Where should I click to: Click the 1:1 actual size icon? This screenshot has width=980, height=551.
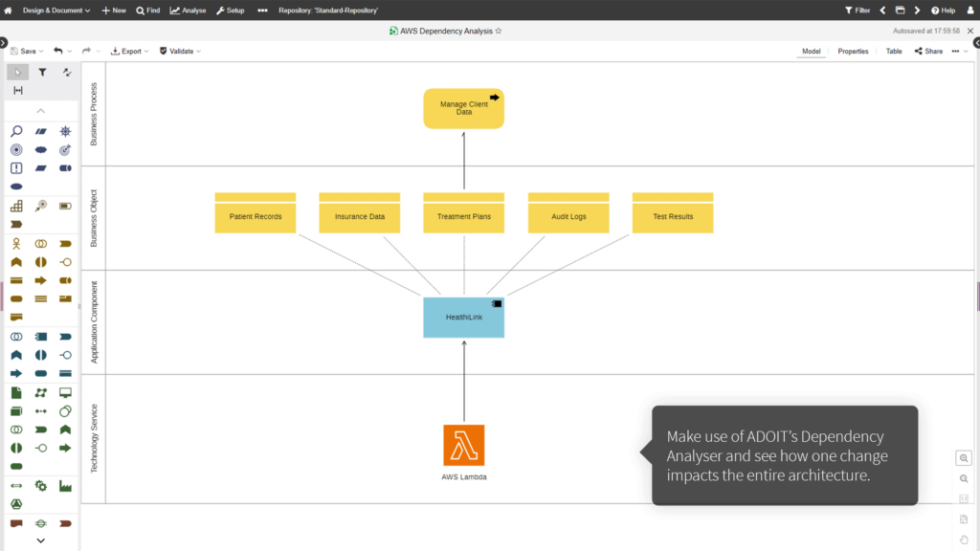(x=964, y=497)
